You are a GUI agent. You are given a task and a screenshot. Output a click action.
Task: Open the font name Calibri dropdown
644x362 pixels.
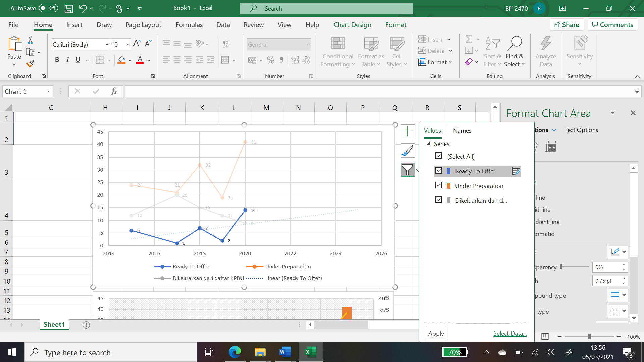click(x=107, y=44)
